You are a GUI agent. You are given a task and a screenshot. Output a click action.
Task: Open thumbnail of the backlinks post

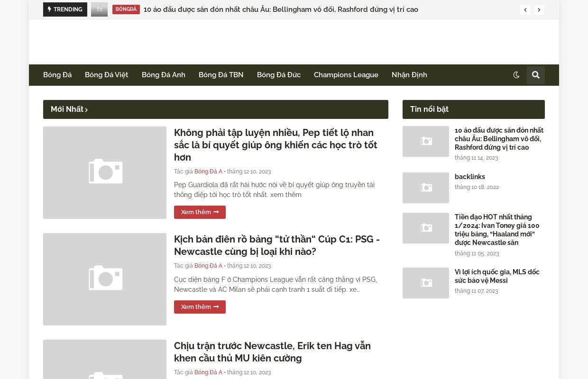pos(426,188)
